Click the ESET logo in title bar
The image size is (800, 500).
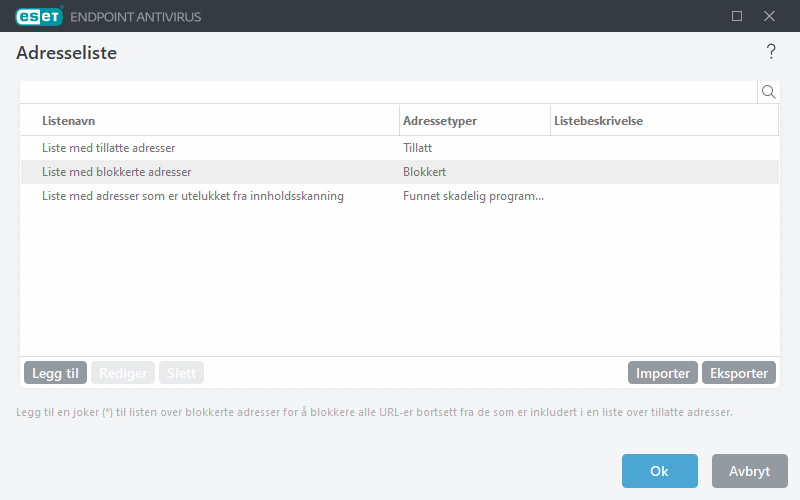(x=39, y=16)
